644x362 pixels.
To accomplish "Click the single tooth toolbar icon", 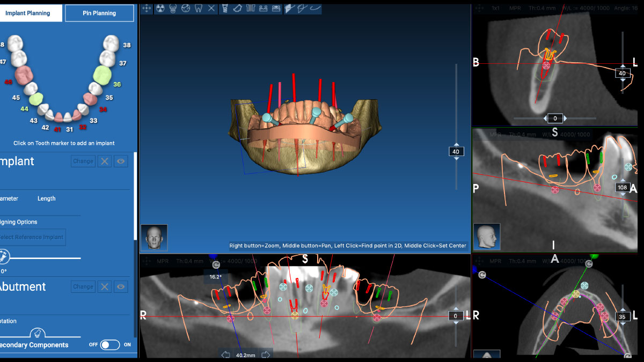I will point(199,9).
